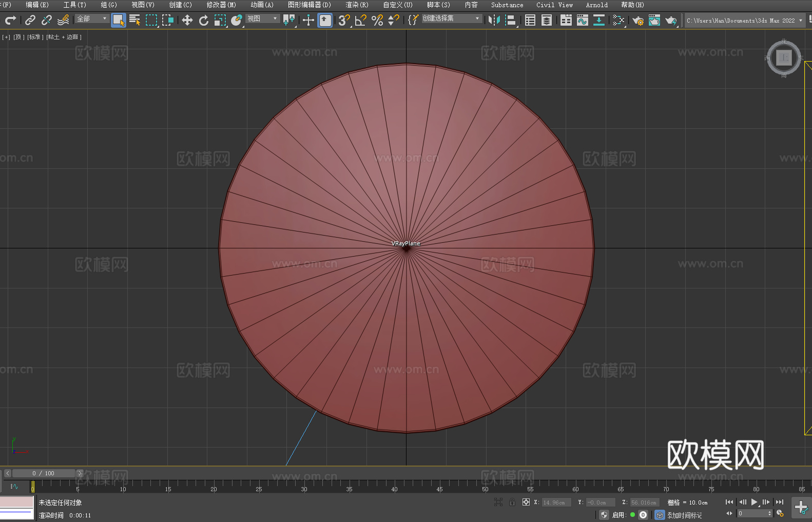Screen dimensions: 812x522
Task: Select the Link objects tool
Action: (30, 20)
